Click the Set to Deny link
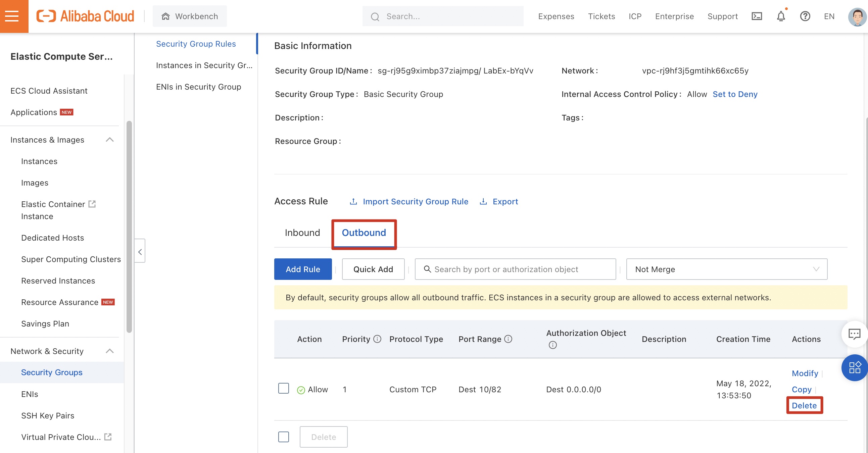Viewport: 868px width, 453px height. click(735, 94)
